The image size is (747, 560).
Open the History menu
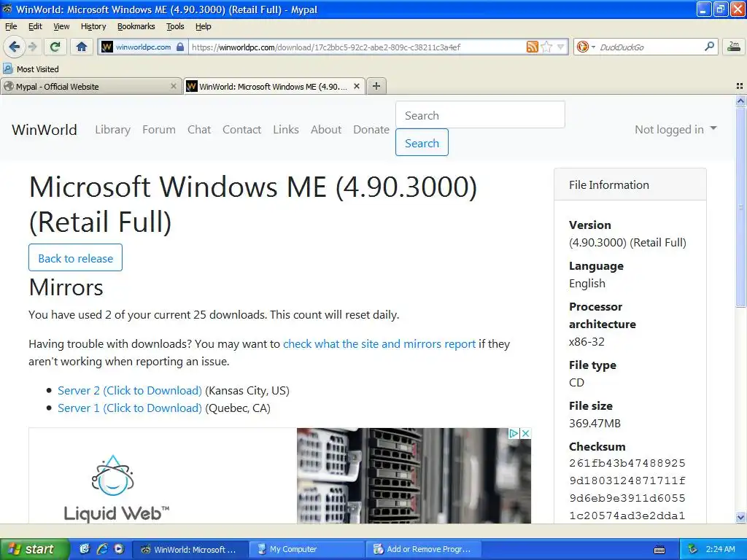click(x=93, y=26)
